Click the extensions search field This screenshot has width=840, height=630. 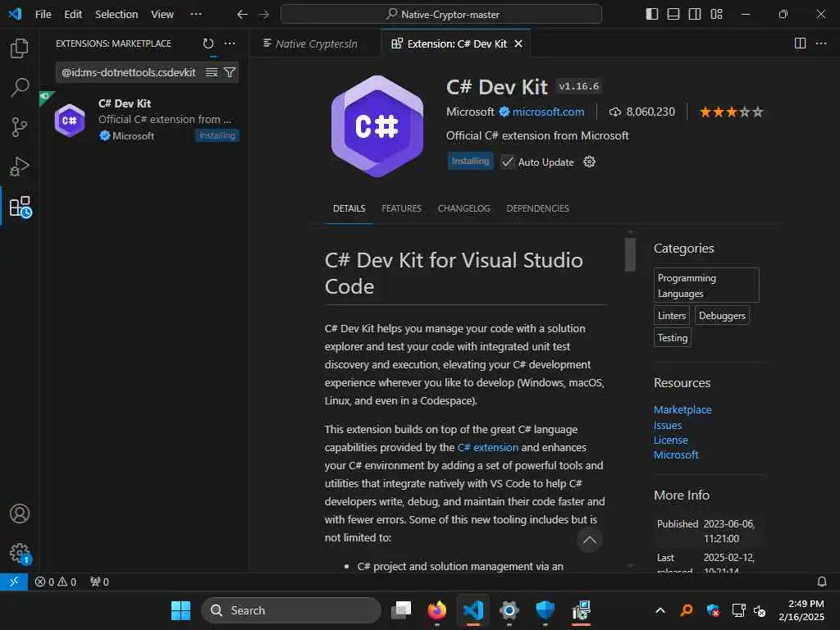[129, 72]
